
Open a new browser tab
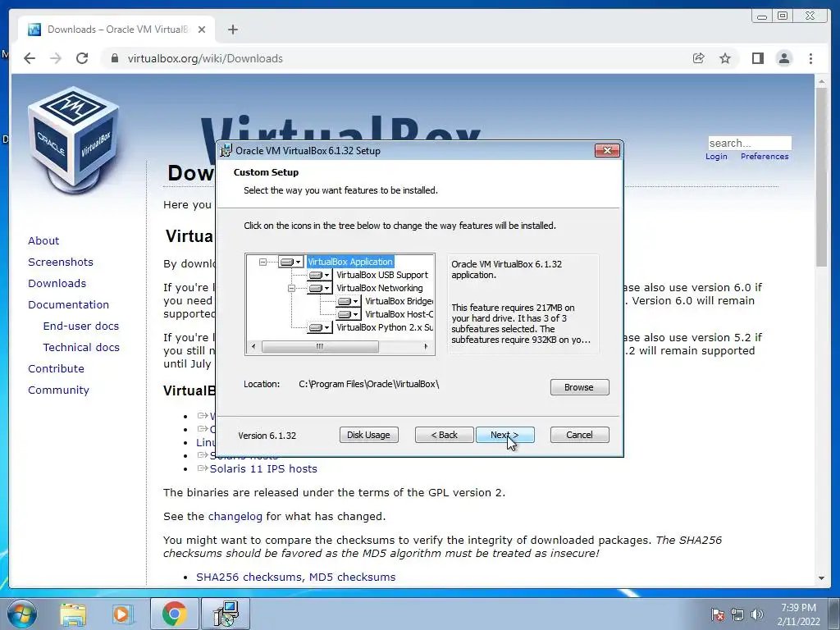232,30
